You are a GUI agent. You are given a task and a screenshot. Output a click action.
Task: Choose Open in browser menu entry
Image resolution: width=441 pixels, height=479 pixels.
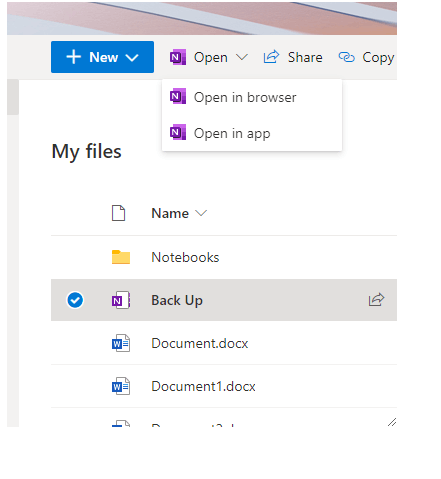(252, 97)
